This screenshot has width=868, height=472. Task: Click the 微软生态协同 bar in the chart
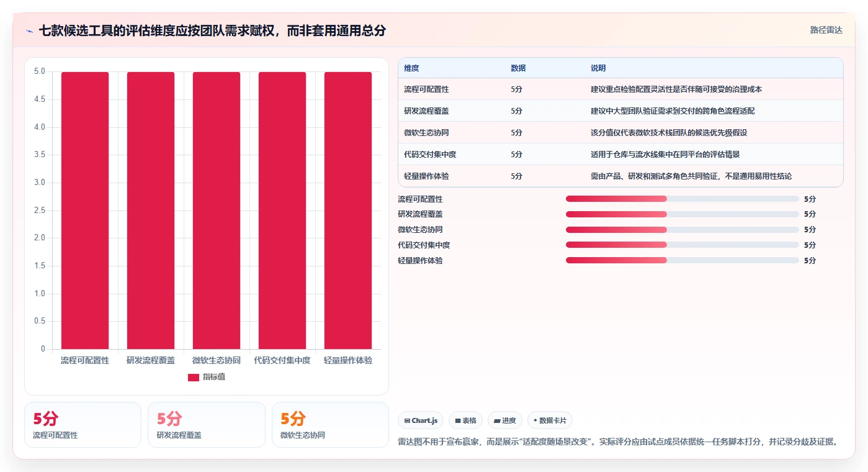coord(217,211)
